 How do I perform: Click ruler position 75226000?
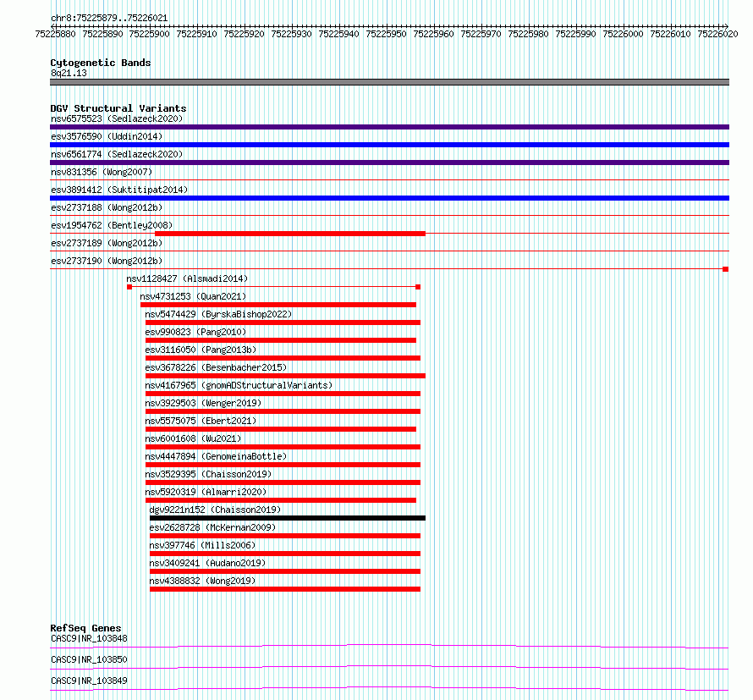pos(623,34)
